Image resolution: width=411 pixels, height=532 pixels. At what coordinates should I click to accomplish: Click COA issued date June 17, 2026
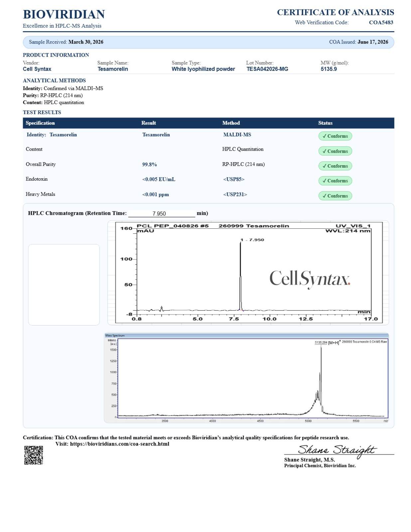tap(373, 42)
